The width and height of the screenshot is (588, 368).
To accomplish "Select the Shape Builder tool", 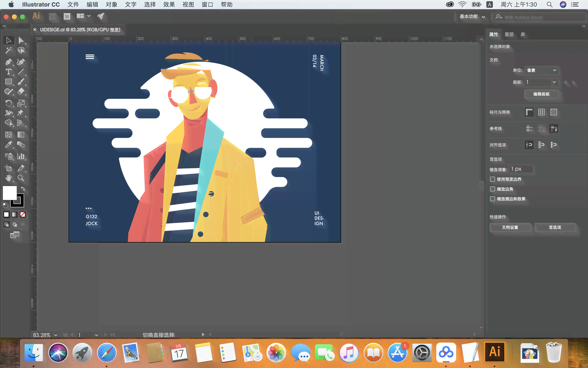I will coord(9,123).
